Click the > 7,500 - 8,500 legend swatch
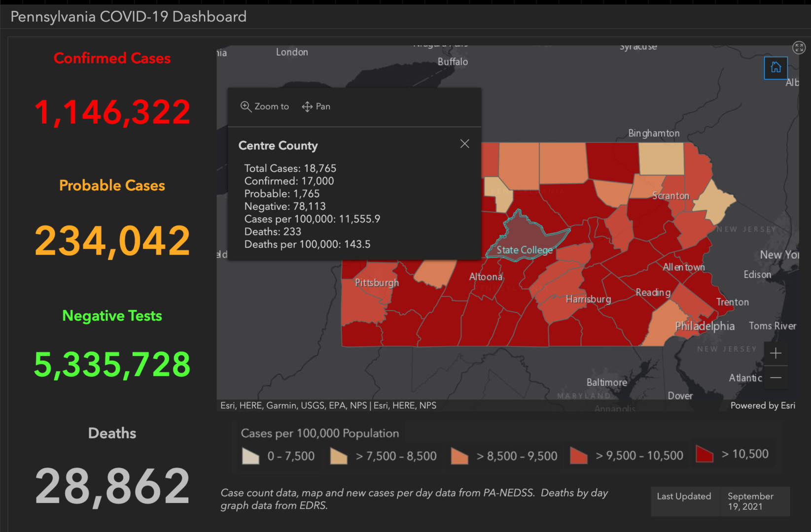The width and height of the screenshot is (811, 532). point(338,456)
